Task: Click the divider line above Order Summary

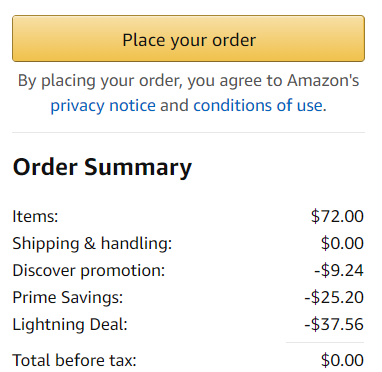Action: click(188, 132)
